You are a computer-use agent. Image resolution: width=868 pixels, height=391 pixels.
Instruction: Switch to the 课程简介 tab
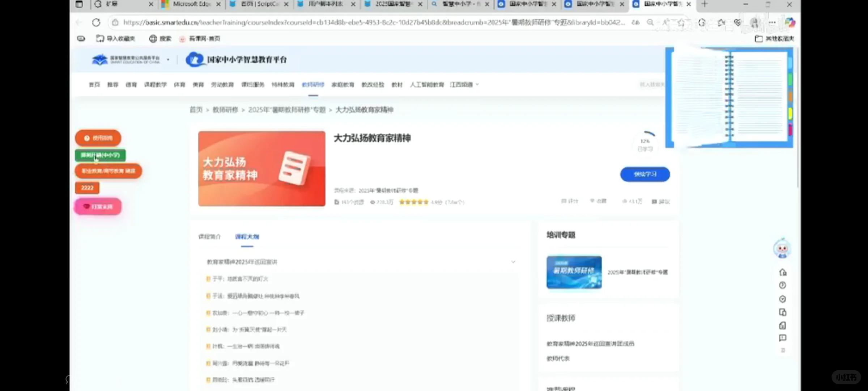click(x=209, y=237)
